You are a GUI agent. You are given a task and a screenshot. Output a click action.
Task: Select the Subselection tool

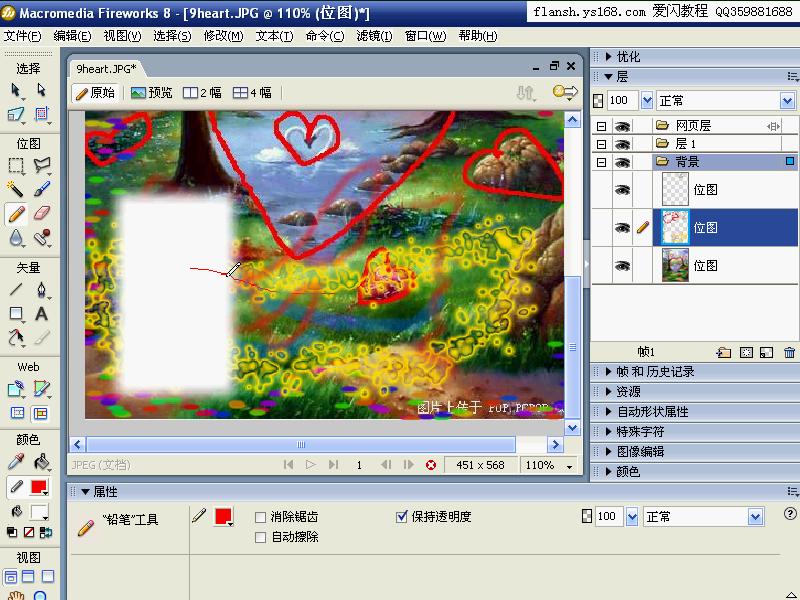41,90
